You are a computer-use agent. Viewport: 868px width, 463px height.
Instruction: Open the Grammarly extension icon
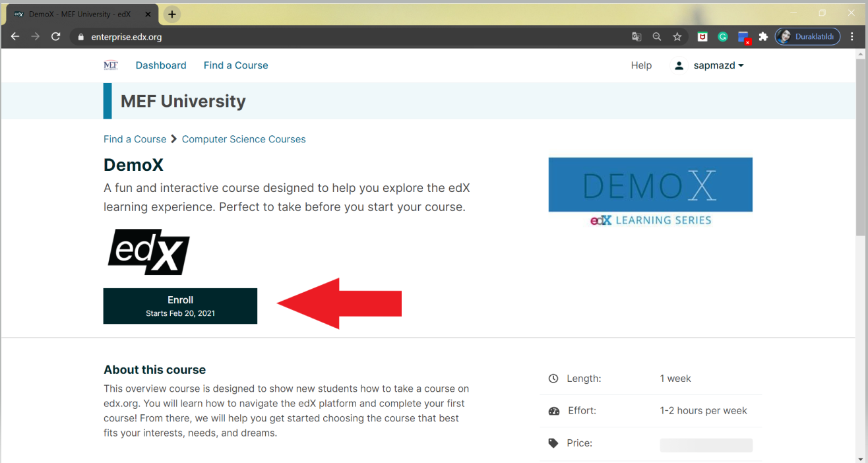(x=723, y=37)
